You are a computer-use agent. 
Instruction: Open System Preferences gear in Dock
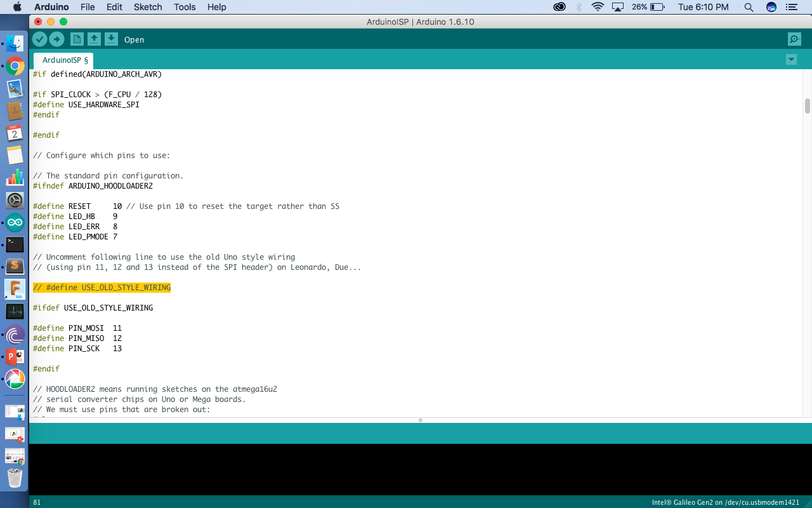pyautogui.click(x=15, y=201)
